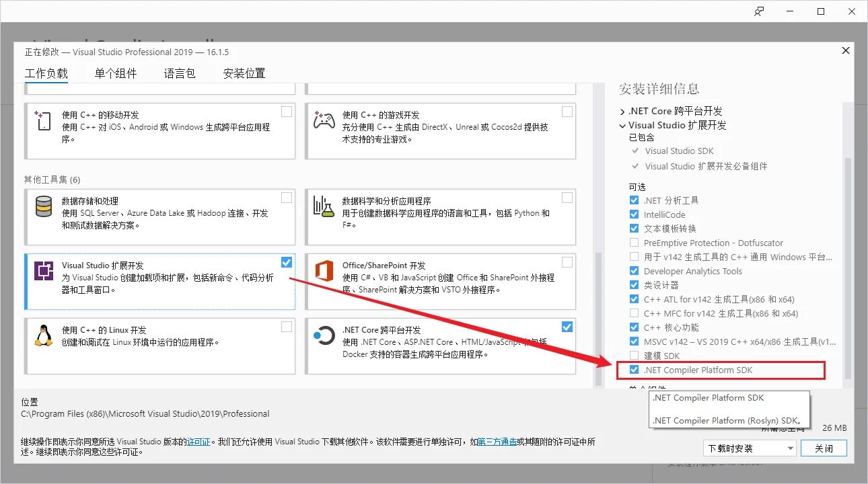Image resolution: width=868 pixels, height=484 pixels.
Task: Uncheck the .NET 分析工具 option
Action: point(634,200)
